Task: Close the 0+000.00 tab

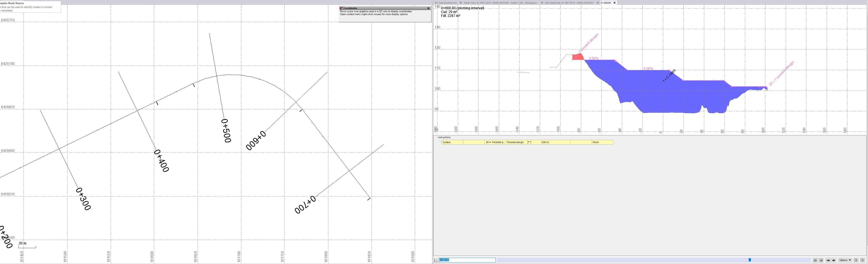Action: (614, 3)
